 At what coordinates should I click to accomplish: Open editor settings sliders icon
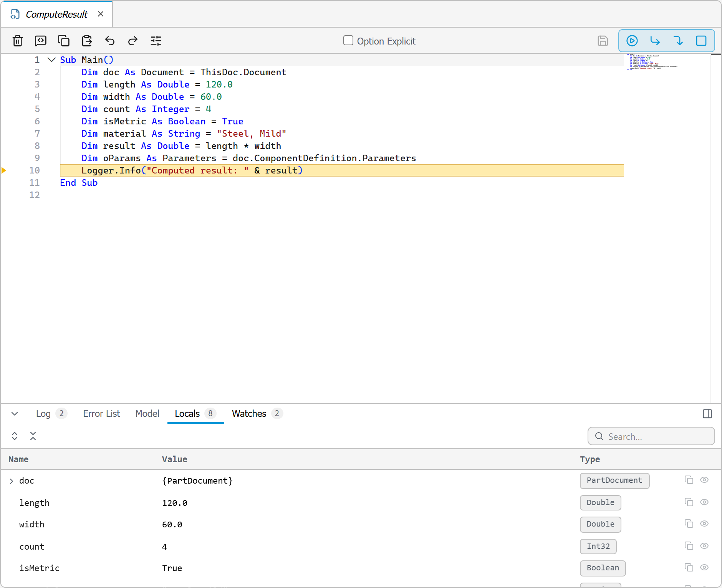tap(156, 41)
